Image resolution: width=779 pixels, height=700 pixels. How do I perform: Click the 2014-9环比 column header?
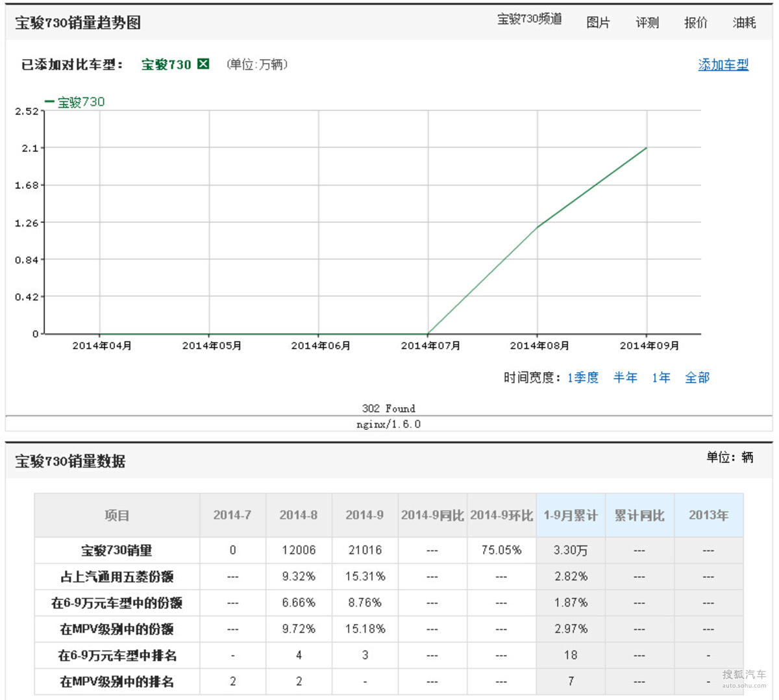pos(501,515)
